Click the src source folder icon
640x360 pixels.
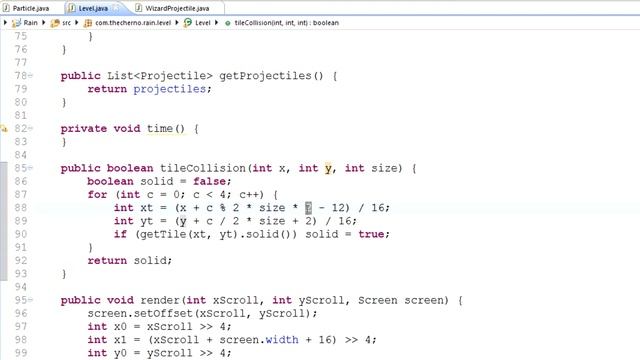[x=55, y=23]
